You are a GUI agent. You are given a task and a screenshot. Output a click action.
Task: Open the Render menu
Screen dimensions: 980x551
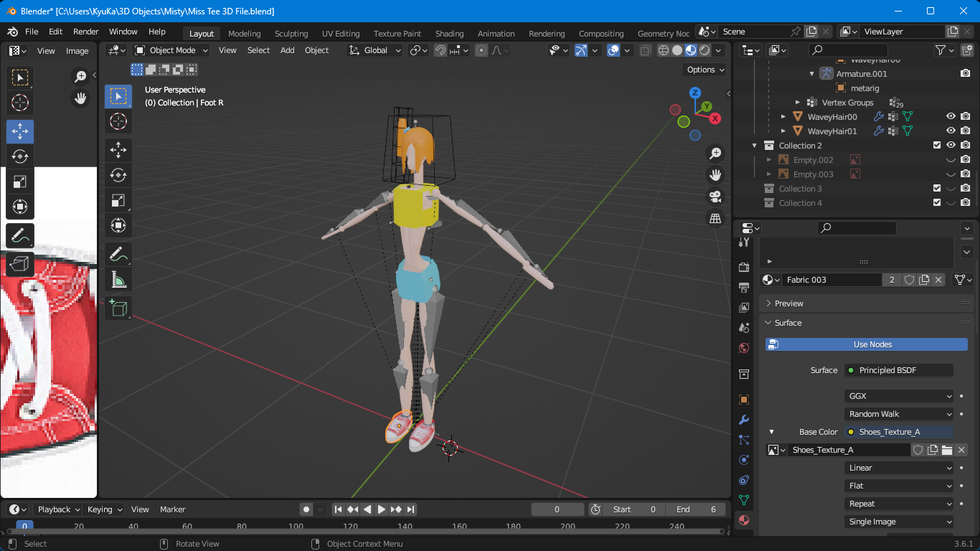pyautogui.click(x=86, y=32)
